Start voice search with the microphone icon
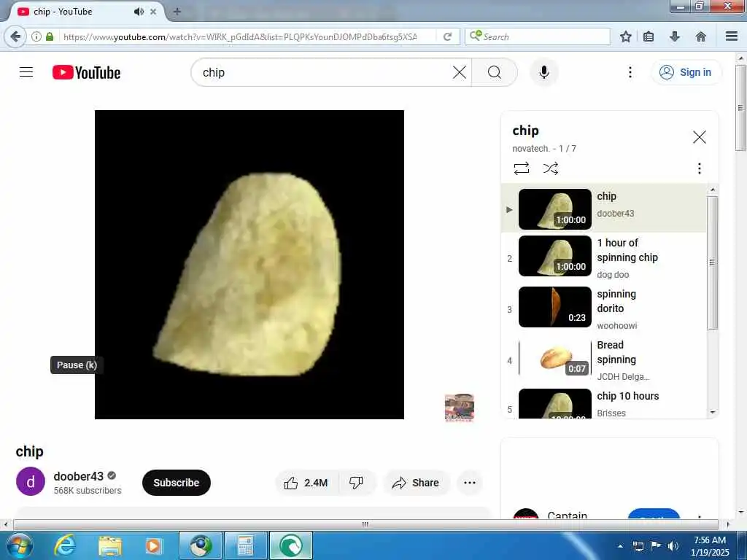Image resolution: width=747 pixels, height=560 pixels. 544,72
